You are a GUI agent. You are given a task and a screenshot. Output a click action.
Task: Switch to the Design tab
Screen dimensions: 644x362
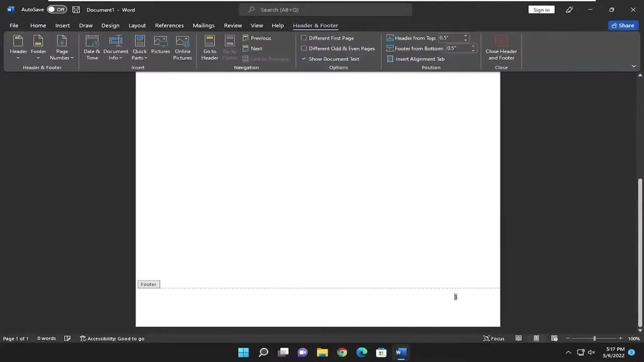(x=110, y=25)
